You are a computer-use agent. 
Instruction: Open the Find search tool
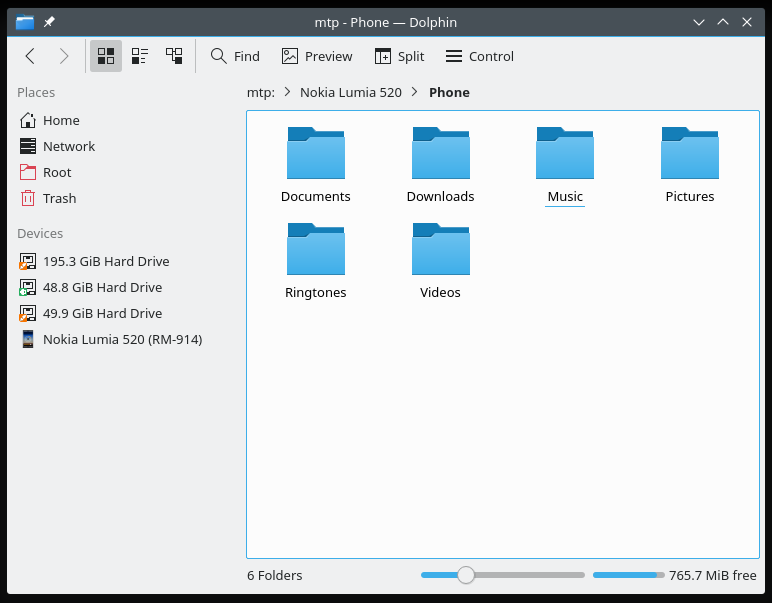point(235,56)
